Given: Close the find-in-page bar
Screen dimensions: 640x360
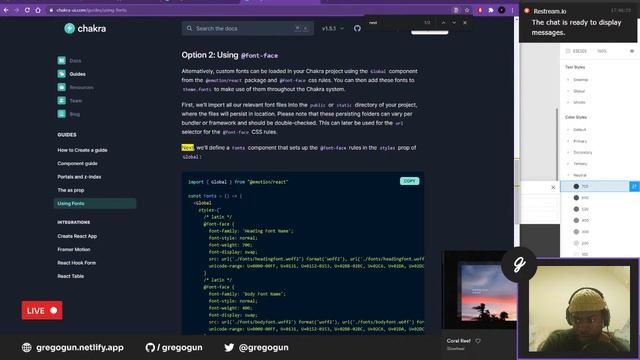Looking at the screenshot, I should pyautogui.click(x=465, y=23).
